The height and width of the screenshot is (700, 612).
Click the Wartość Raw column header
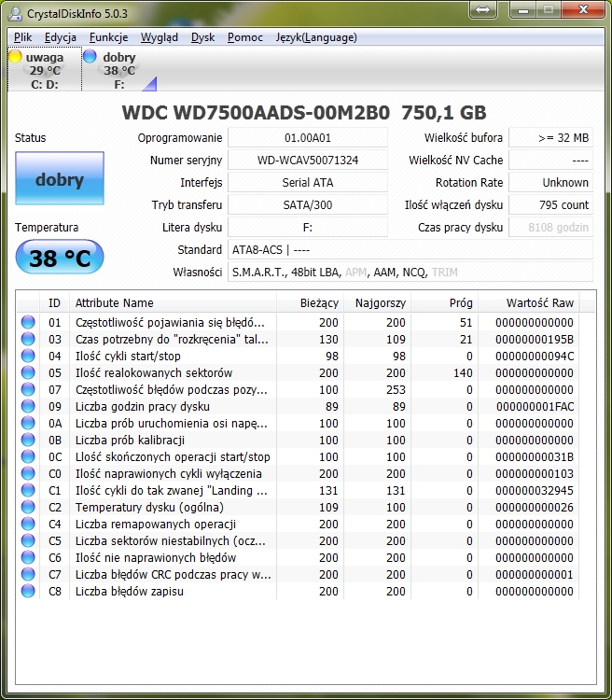coord(529,302)
